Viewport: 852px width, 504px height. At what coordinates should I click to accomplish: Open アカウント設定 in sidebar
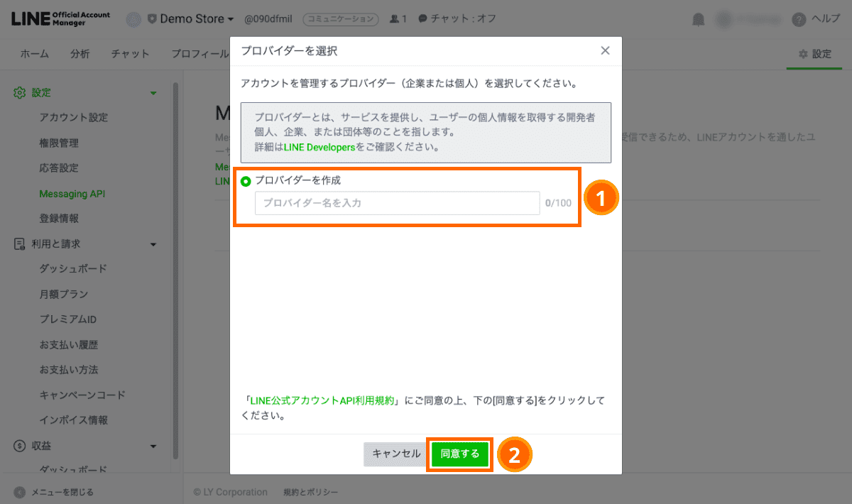[x=74, y=118]
